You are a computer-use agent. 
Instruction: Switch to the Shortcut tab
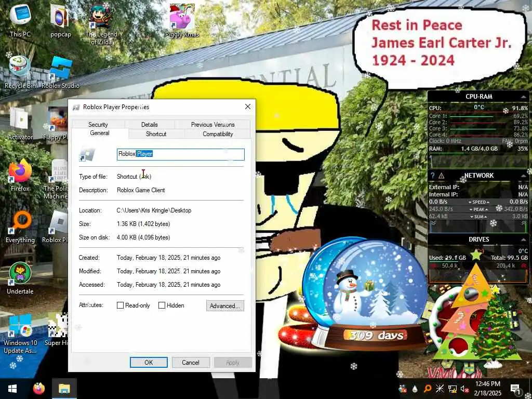click(x=156, y=134)
